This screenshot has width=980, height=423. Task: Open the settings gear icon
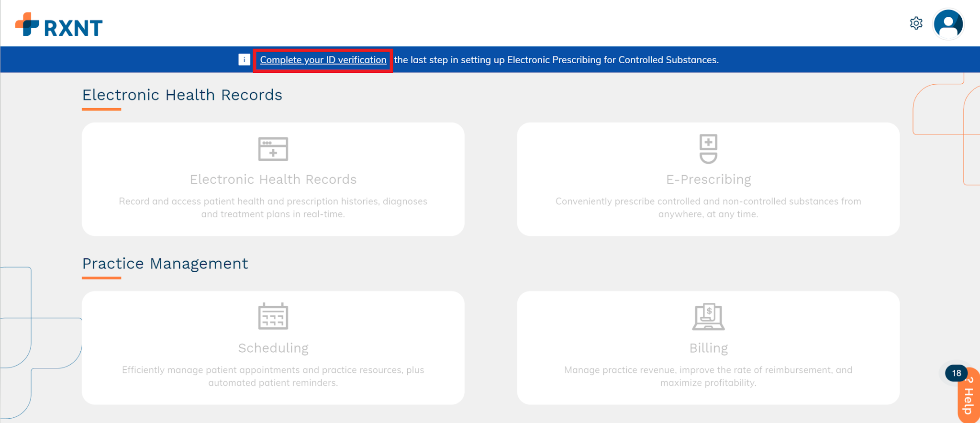(916, 23)
